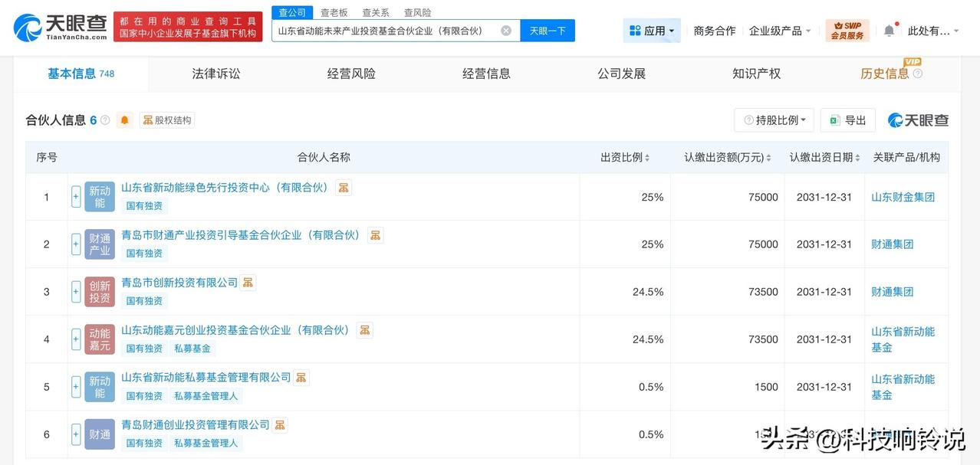This screenshot has width=980, height=465.
Task: Expand row 1 with the plus button
Action: click(76, 197)
